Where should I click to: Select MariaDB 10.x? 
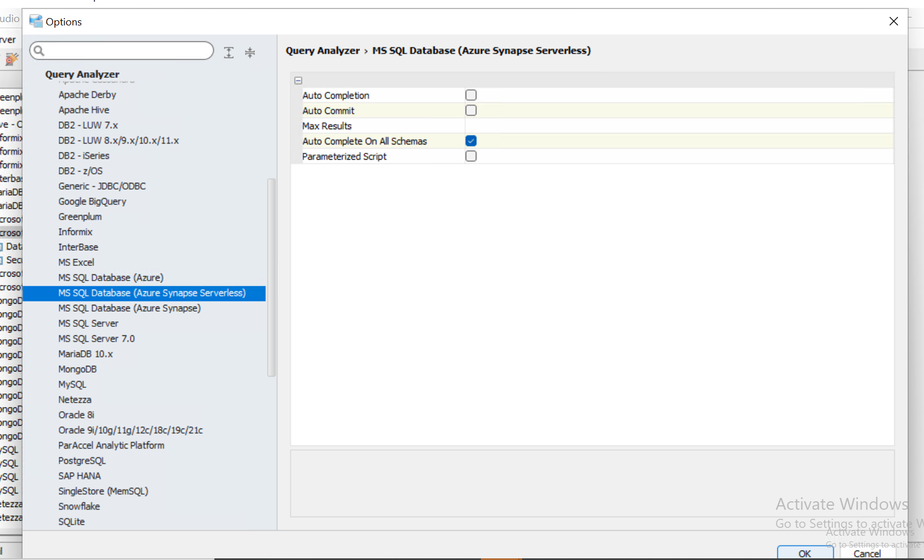(x=86, y=354)
